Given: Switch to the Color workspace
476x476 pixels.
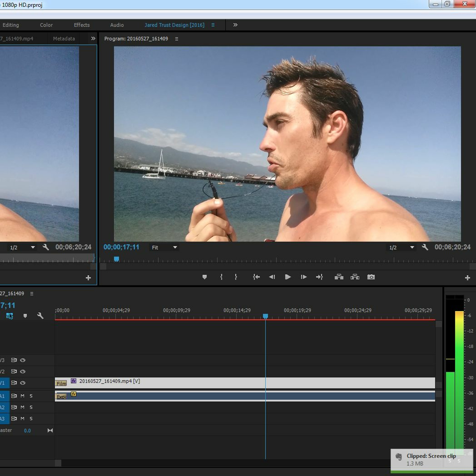Looking at the screenshot, I should (x=46, y=25).
